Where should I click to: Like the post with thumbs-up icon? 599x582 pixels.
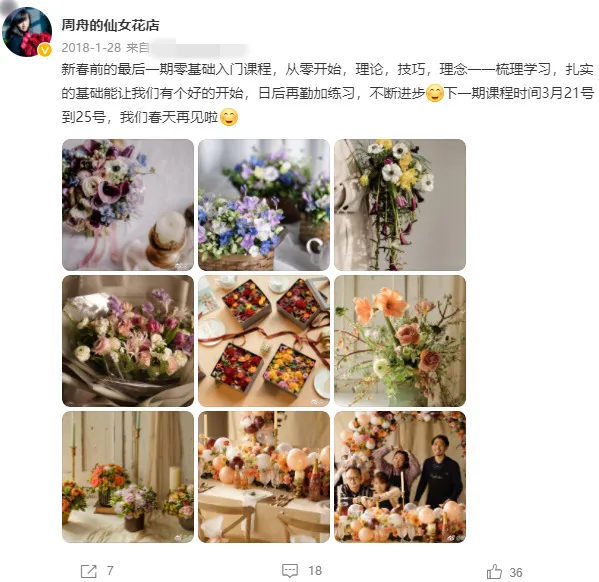pos(494,572)
